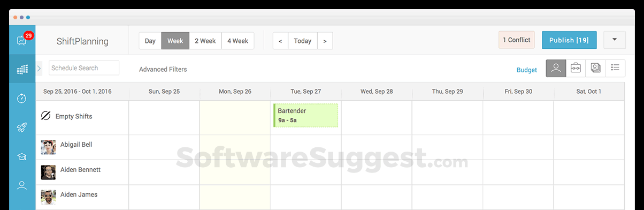The height and width of the screenshot is (210, 644).
Task: Expand Advanced Filters
Action: point(163,70)
